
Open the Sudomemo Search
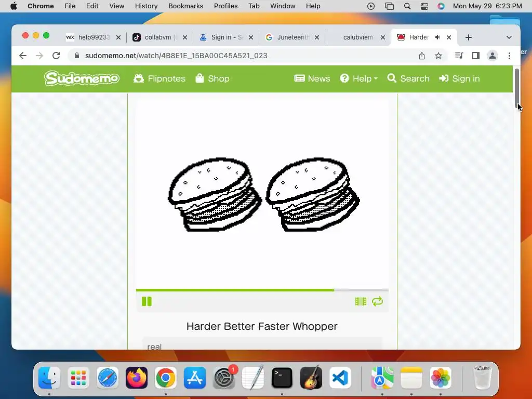[408, 78]
